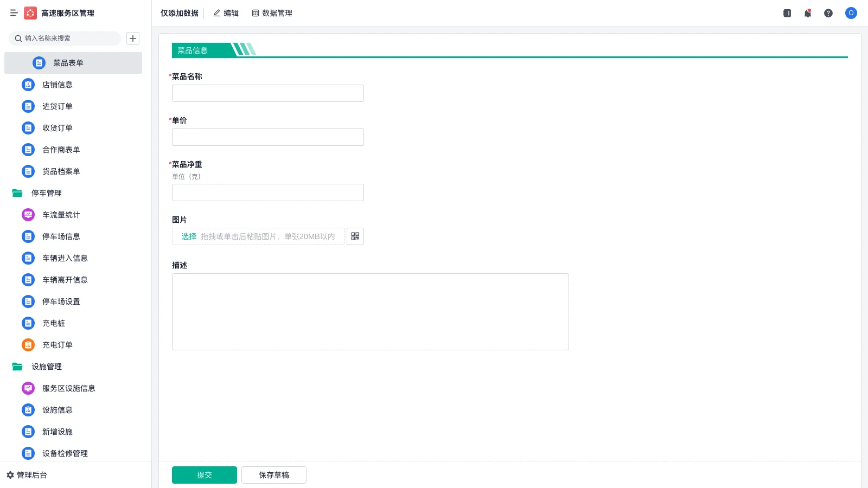Collapse the sidebar with the hamburger icon

tap(14, 13)
